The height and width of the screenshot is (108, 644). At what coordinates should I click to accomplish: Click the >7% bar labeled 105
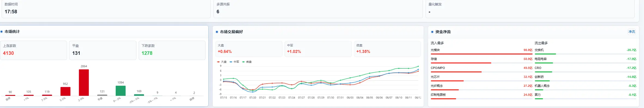[29, 95]
